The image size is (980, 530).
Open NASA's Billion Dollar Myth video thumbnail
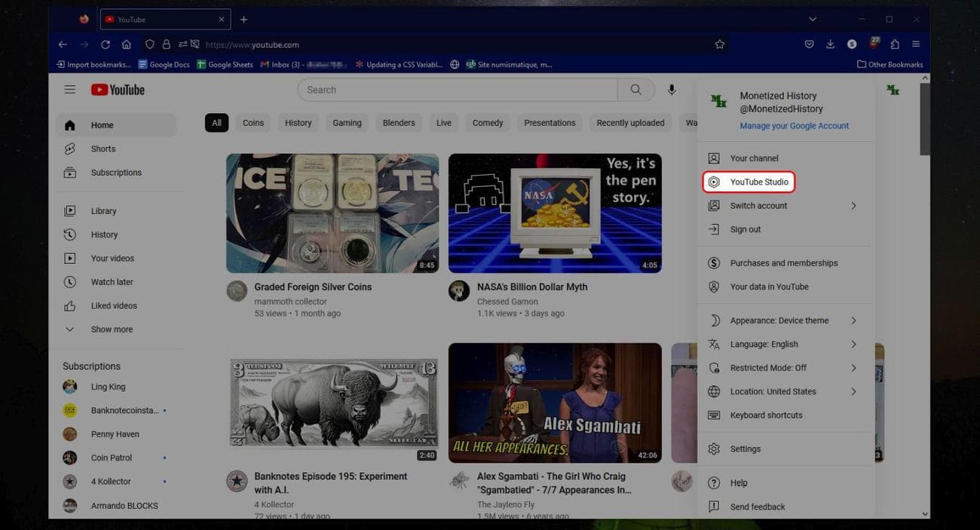click(x=555, y=213)
